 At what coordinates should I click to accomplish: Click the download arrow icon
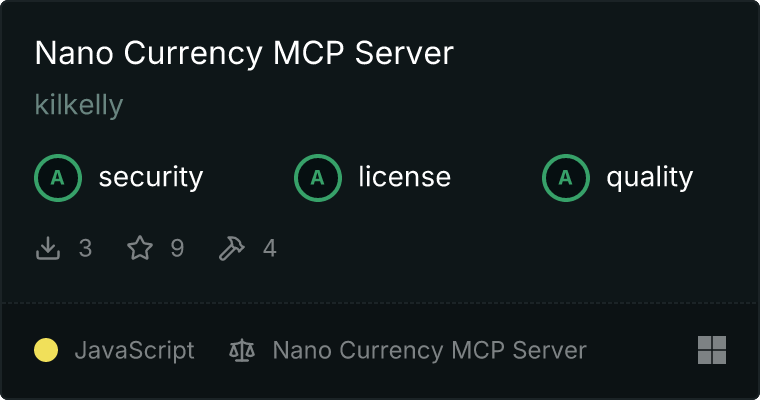tap(48, 248)
